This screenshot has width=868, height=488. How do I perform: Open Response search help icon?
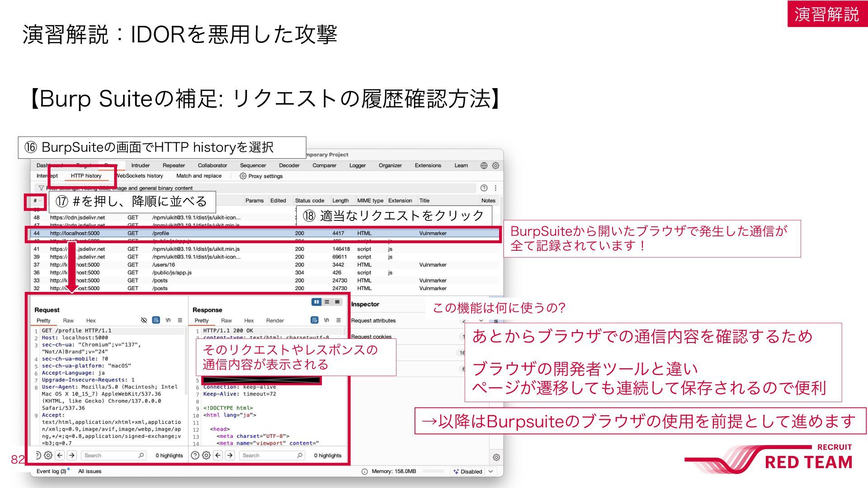tap(195, 455)
